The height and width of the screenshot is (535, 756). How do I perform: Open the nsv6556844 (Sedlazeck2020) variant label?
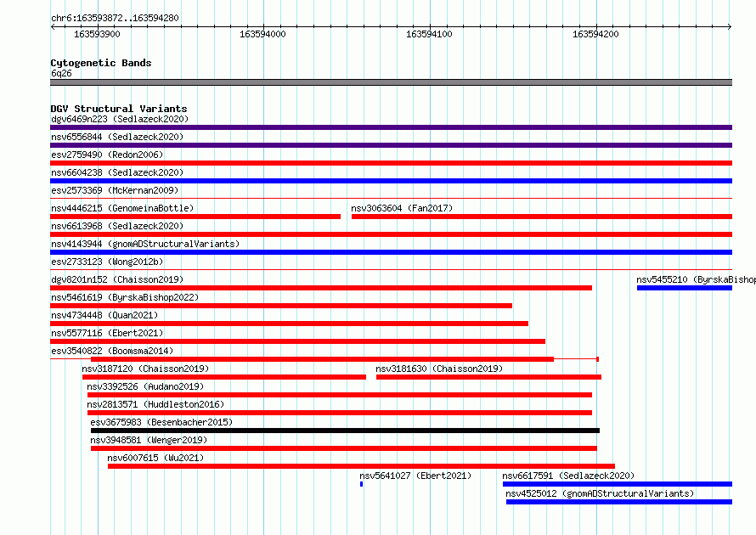(x=117, y=137)
